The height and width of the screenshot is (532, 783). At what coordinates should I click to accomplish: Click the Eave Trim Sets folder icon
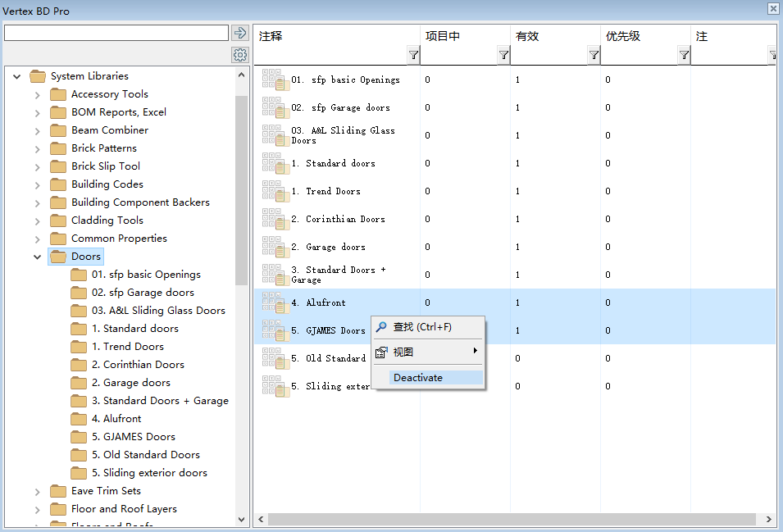point(58,491)
